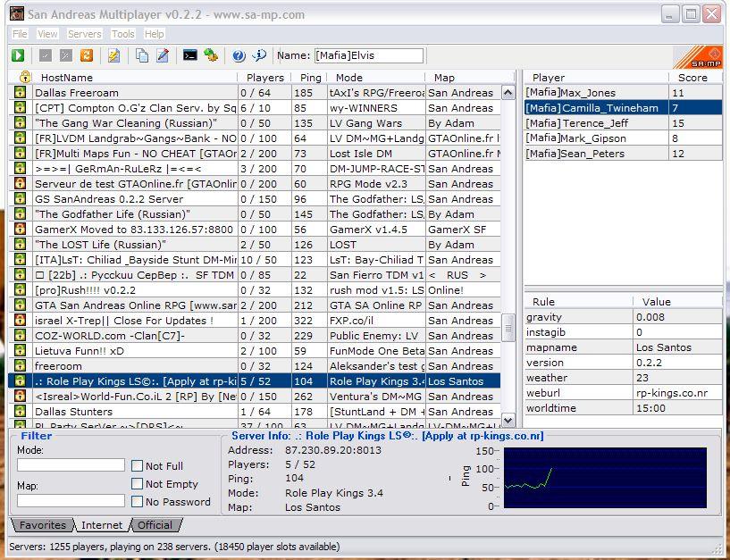The height and width of the screenshot is (560, 730).
Task: Click the lock icon beside Dallas Freeroam
Action: (x=20, y=92)
